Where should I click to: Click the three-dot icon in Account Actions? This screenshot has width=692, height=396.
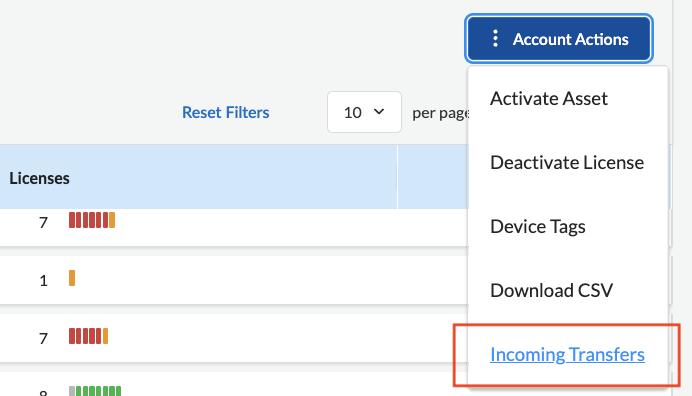(x=495, y=39)
